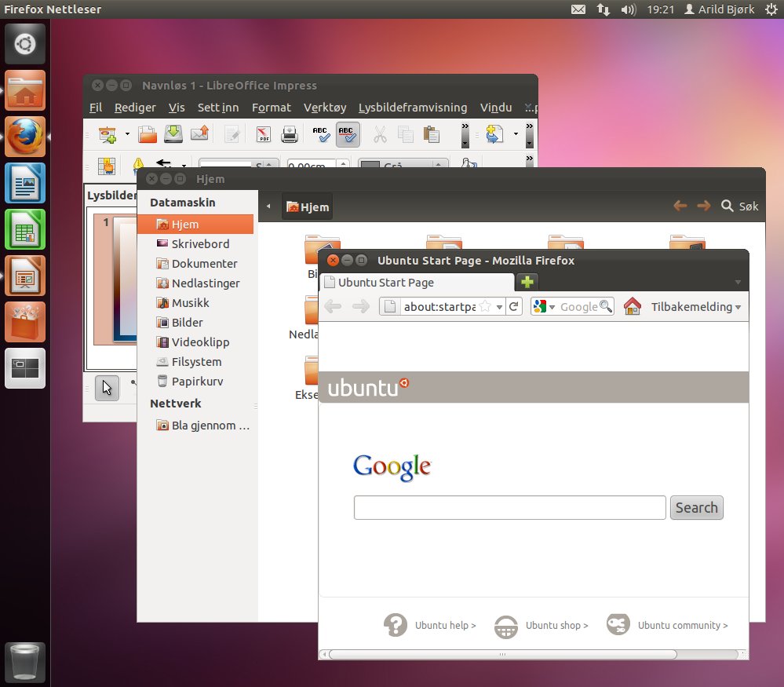
Task: Bookmark this page using the star
Action: pyautogui.click(x=486, y=307)
